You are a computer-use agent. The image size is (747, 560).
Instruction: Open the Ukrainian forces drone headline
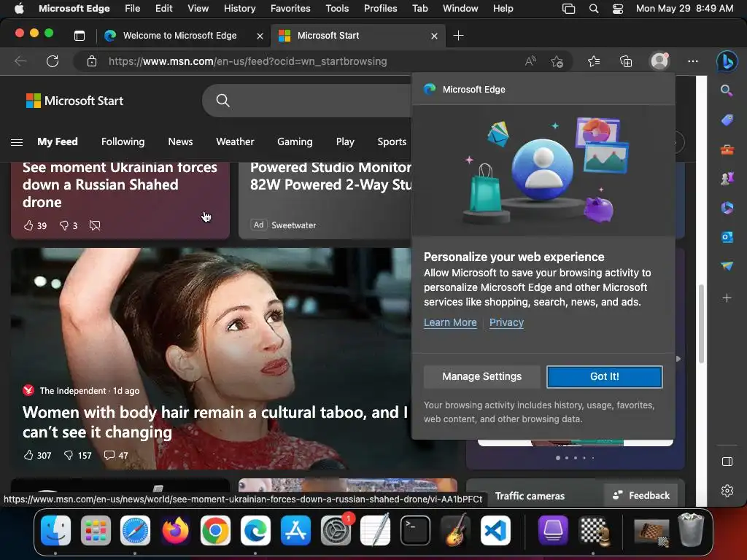pyautogui.click(x=120, y=184)
